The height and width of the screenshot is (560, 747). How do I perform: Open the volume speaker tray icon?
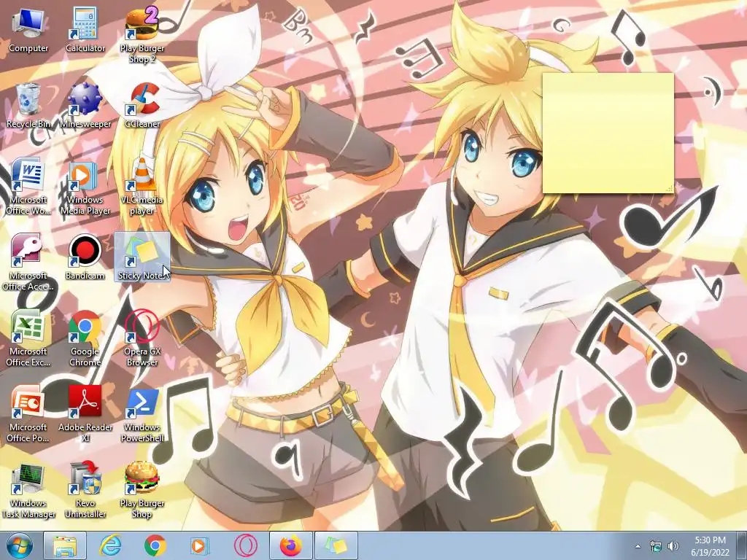pyautogui.click(x=673, y=546)
